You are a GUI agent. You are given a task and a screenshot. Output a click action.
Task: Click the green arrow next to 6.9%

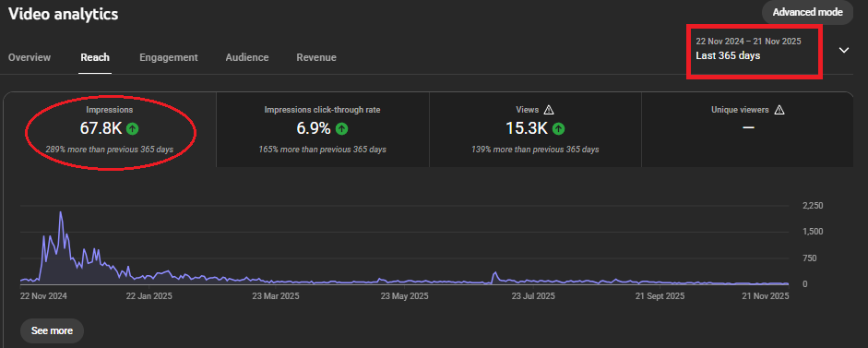coord(341,128)
